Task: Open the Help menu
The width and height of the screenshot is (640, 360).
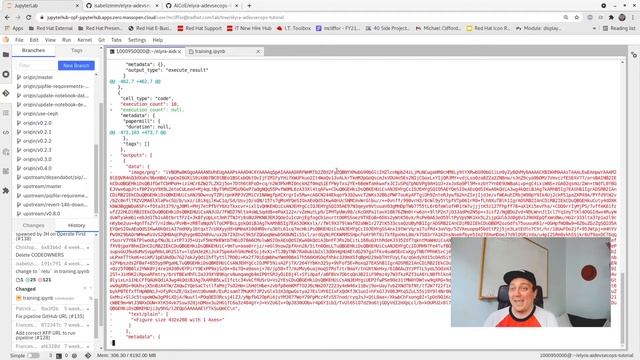Action: 158,40
